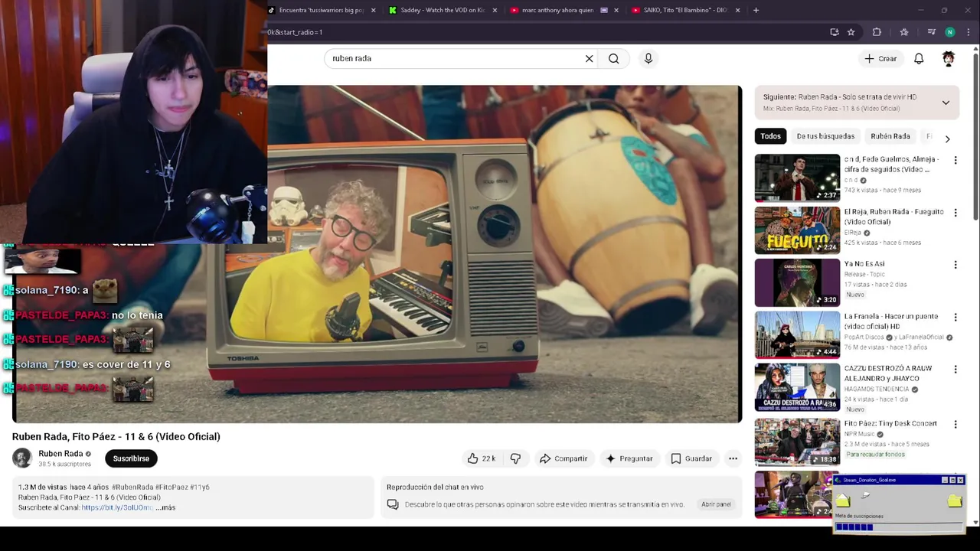This screenshot has width=980, height=551.
Task: Open the CAZZU DESTROZÓ A RAUW thumbnail
Action: [x=797, y=386]
